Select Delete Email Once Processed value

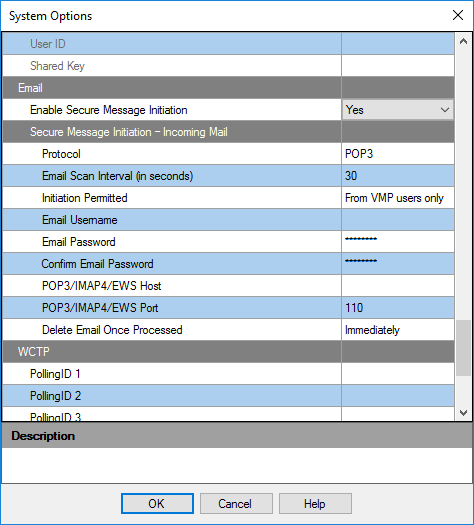tap(398, 330)
